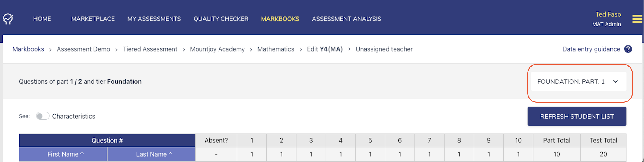The width and height of the screenshot is (644, 162).
Task: Click the Refresh Student List button
Action: point(577,117)
